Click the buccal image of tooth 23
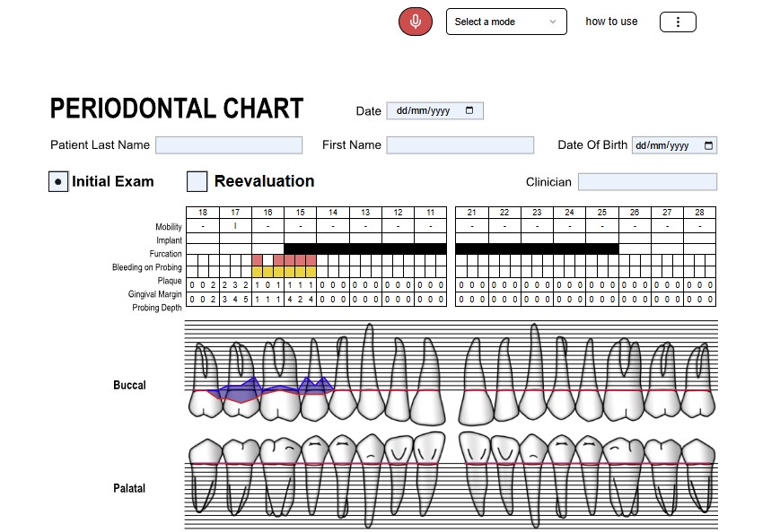 535,377
